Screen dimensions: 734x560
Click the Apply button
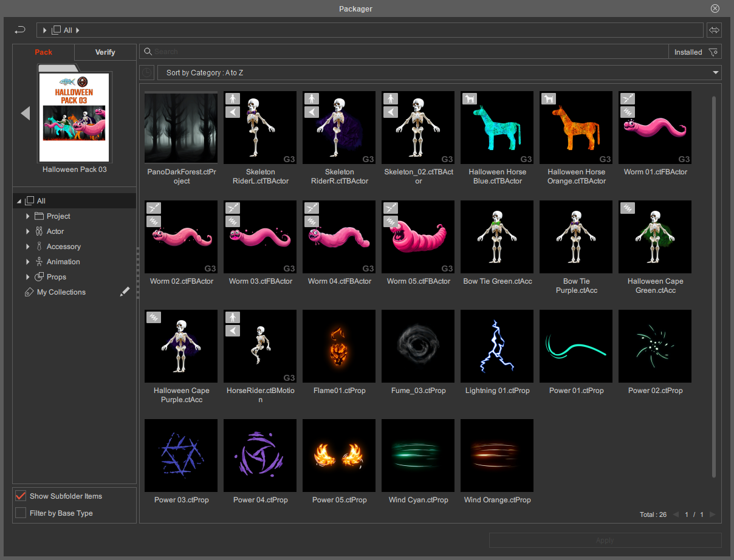[x=605, y=541]
